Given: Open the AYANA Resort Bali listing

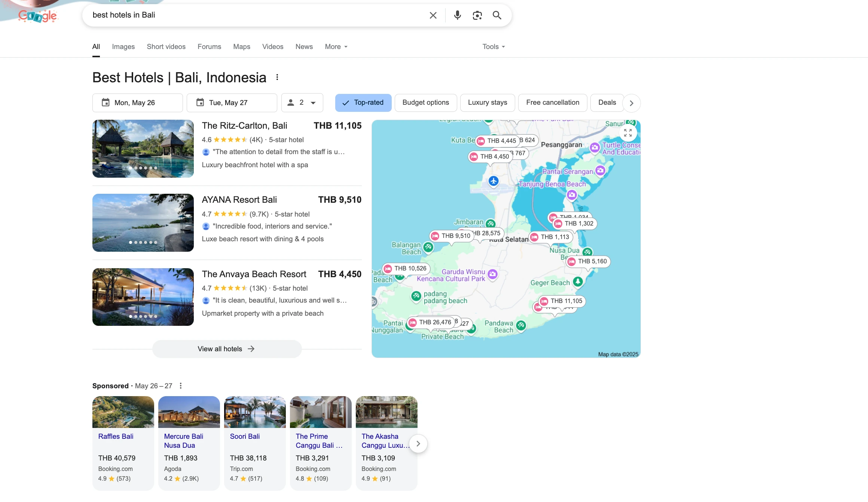Looking at the screenshot, I should [x=239, y=200].
